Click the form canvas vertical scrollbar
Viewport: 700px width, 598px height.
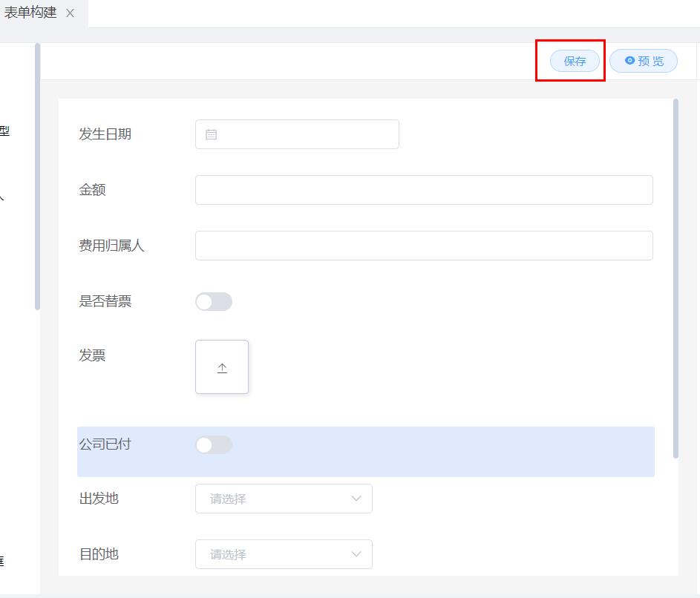676,278
